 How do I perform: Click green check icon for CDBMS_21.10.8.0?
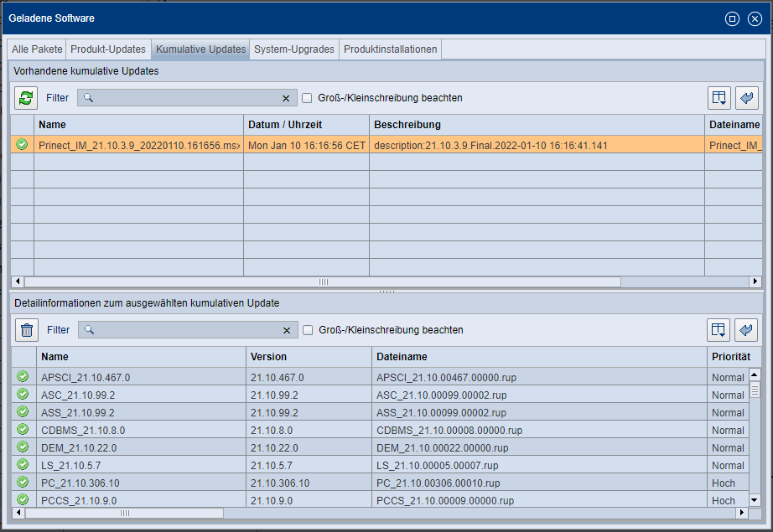[23, 429]
